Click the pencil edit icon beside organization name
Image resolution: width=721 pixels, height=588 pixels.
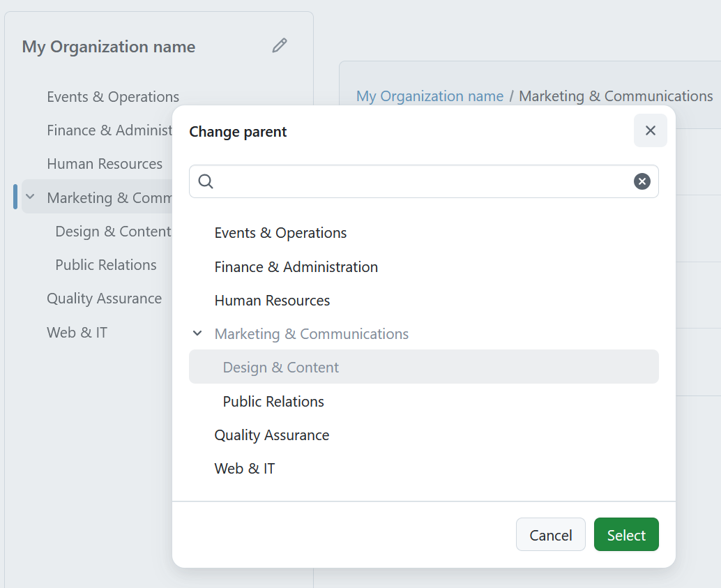280,45
